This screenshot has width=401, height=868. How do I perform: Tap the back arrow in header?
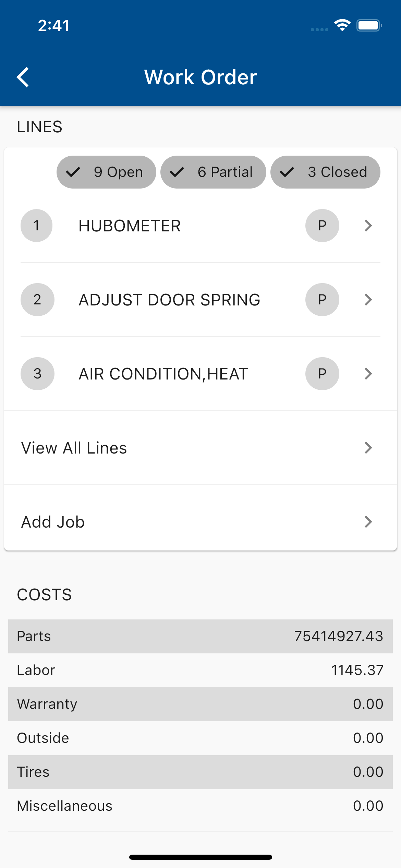23,77
